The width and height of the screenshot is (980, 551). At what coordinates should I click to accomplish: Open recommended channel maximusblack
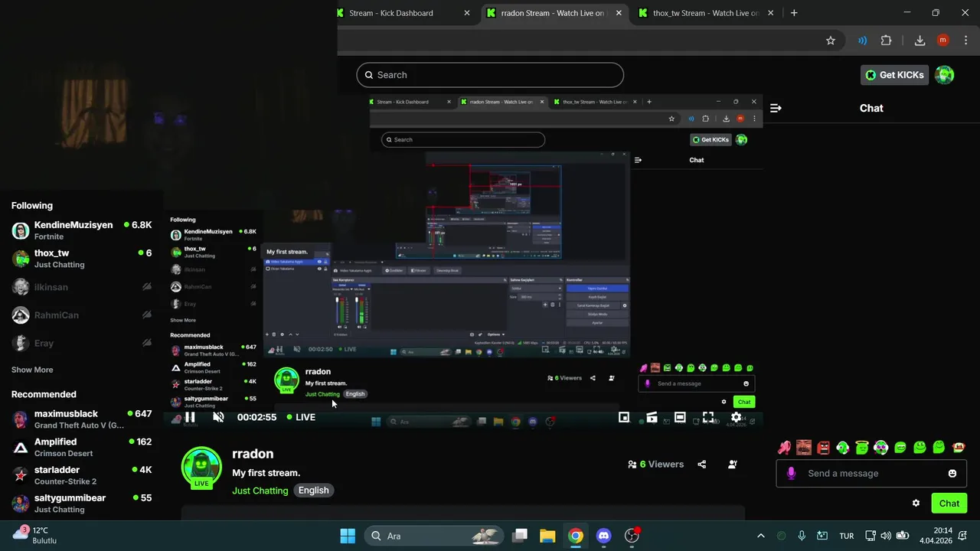[x=82, y=419]
